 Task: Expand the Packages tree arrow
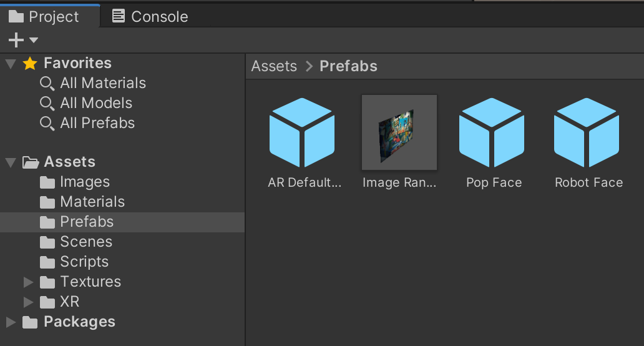tap(11, 322)
